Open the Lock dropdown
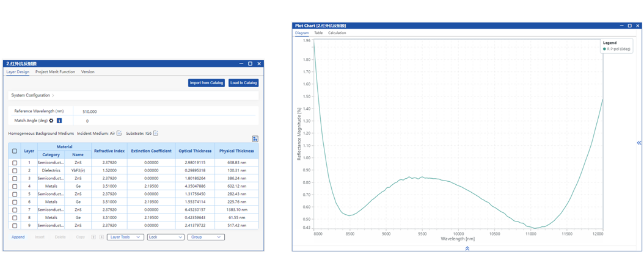644x255 pixels. [x=166, y=237]
